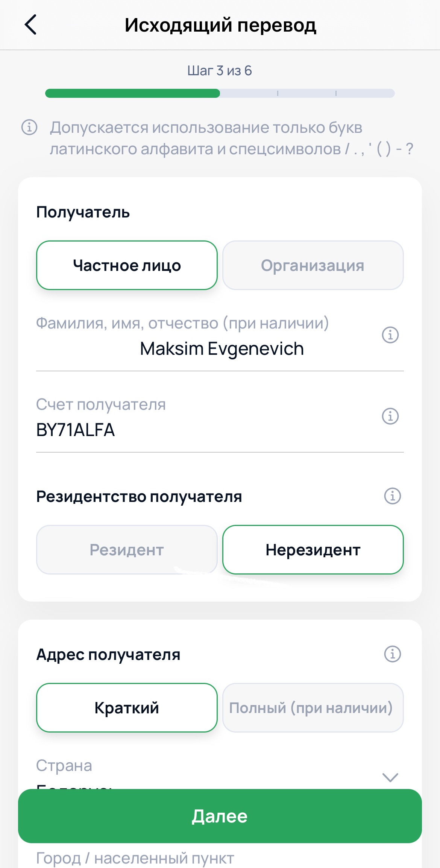Show info for Резидентство получателя
Viewport: 440px width, 868px height.
coord(392,496)
